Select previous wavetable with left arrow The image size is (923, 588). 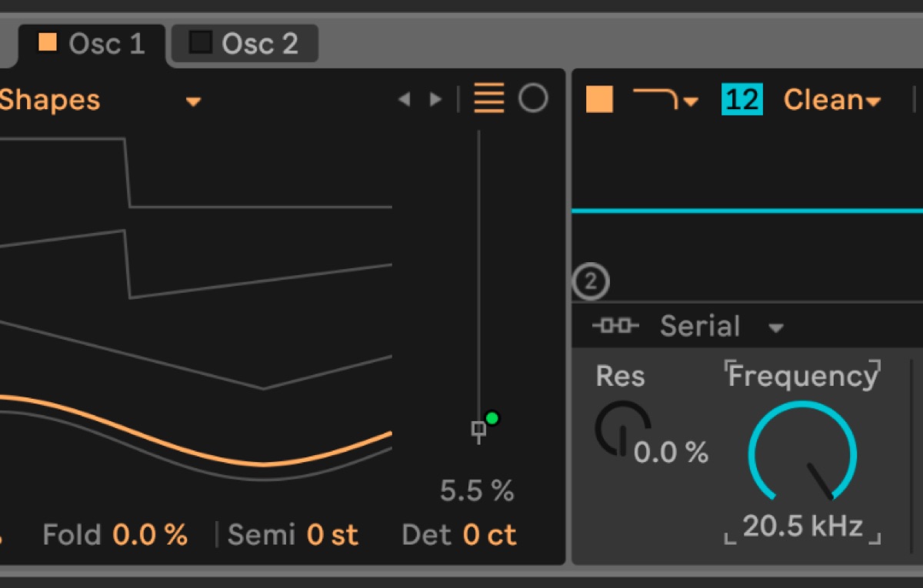tap(404, 100)
